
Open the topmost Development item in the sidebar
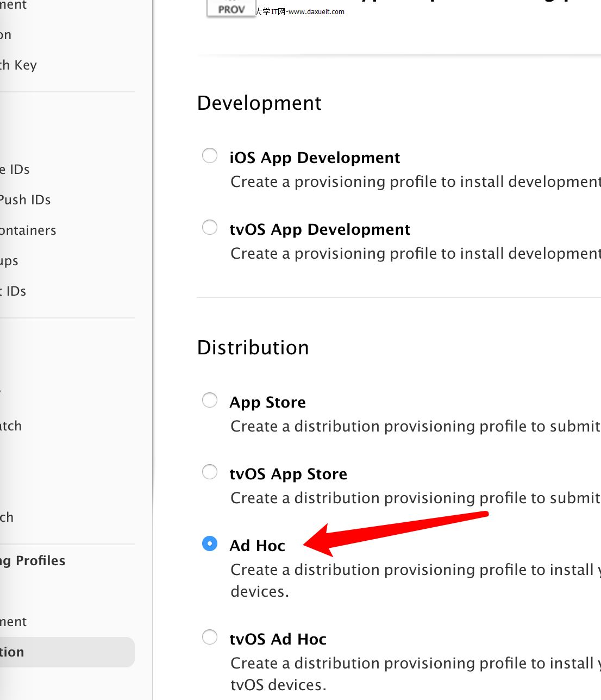[14, 5]
